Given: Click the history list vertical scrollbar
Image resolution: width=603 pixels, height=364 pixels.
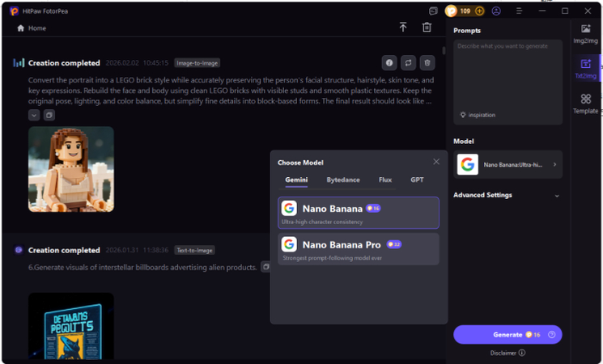Looking at the screenshot, I should coord(444,50).
